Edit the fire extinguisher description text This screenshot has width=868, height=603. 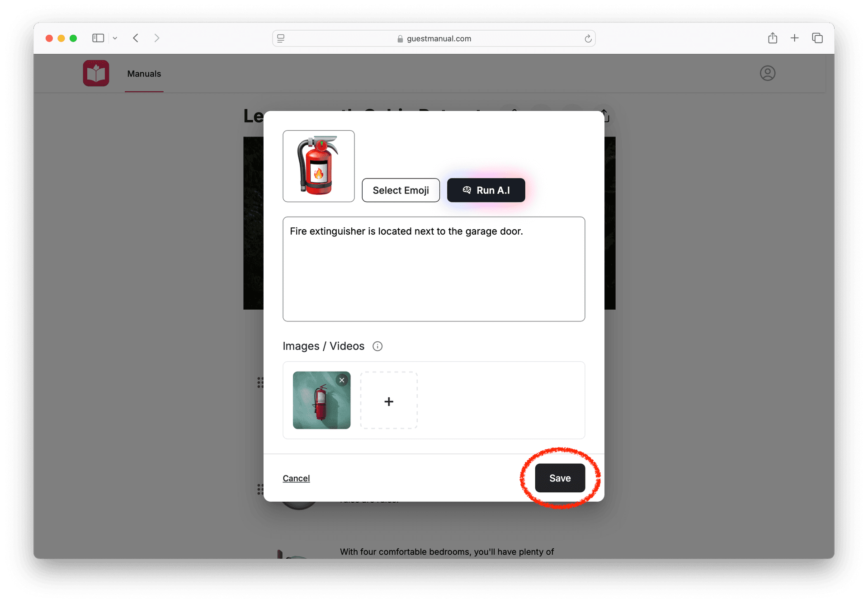click(434, 269)
